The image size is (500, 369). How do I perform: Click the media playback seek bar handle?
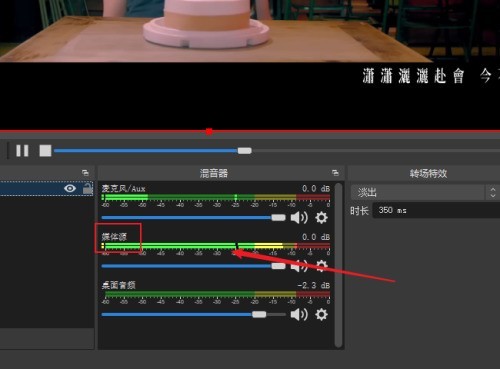pos(245,151)
